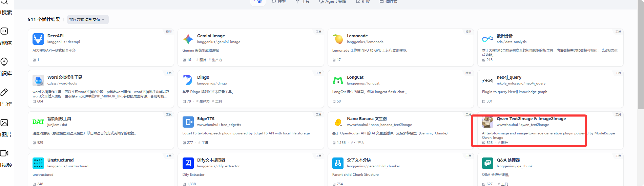
Task: Open Qwen Text2Image & Image2Image title
Action: [x=531, y=119]
